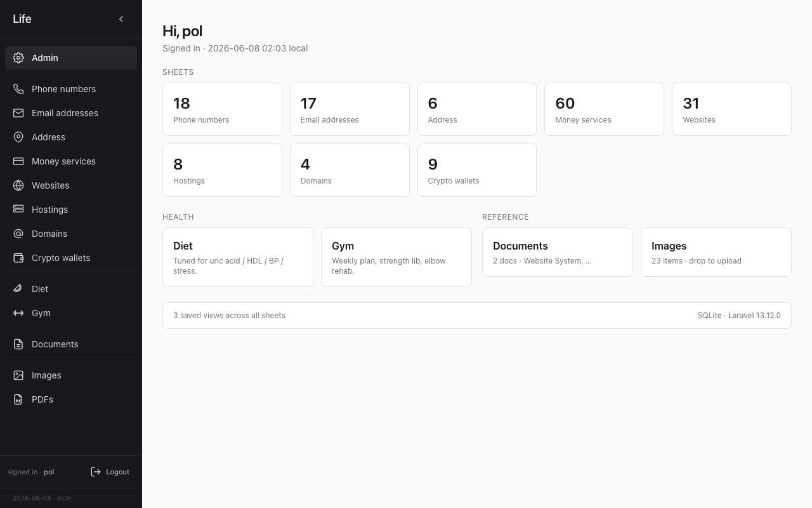Viewport: 812px width, 508px height.
Task: Open the Images reference card
Action: tap(716, 252)
